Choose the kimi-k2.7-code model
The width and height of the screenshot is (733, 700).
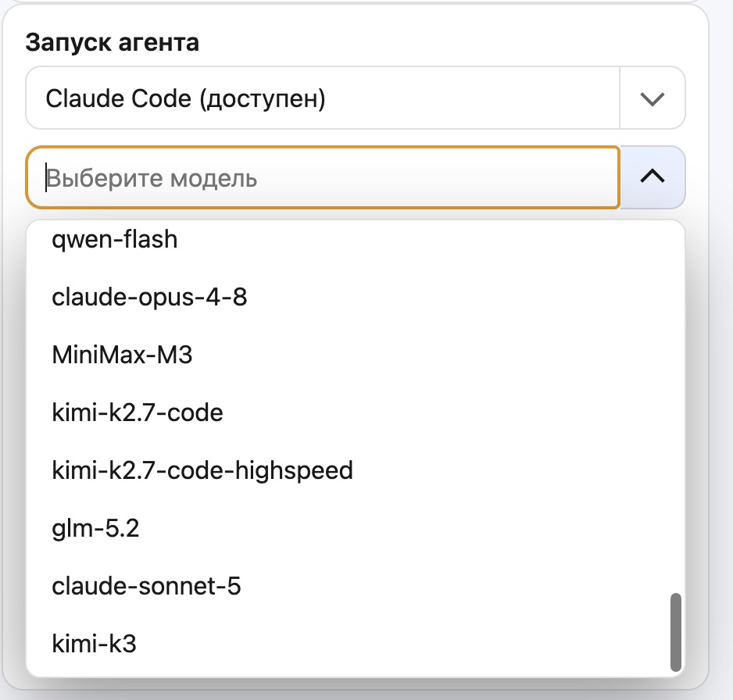[x=356, y=412]
